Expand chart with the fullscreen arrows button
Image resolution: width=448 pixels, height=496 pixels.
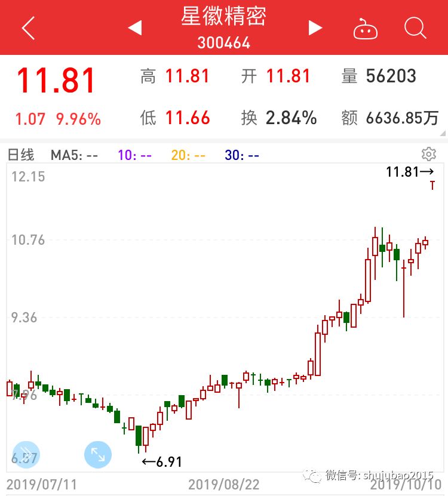click(x=98, y=455)
